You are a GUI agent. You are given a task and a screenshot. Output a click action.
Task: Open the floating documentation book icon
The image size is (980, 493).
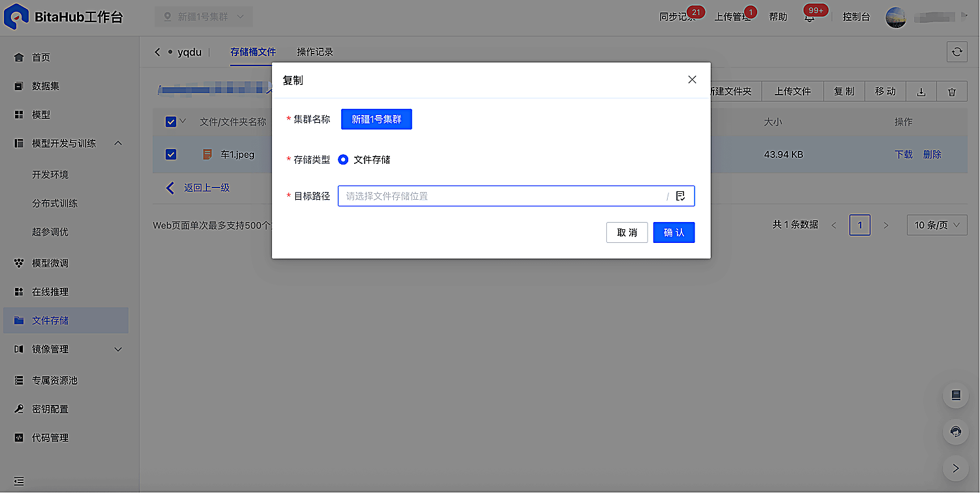[x=956, y=395]
